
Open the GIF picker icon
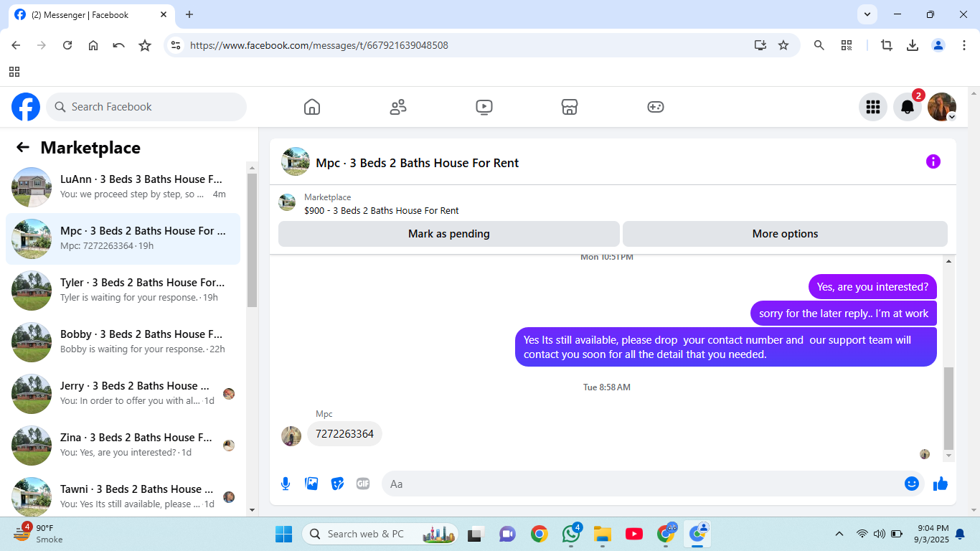pos(363,484)
